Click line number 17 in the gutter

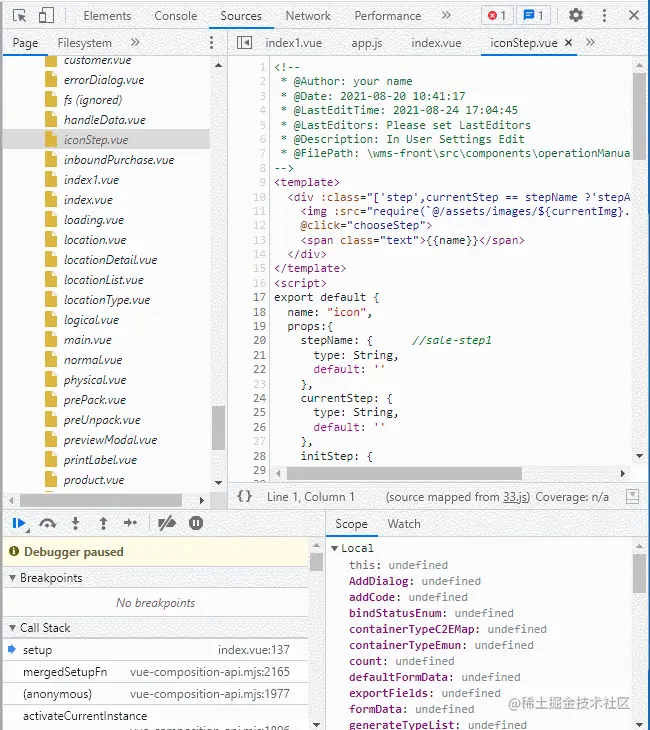(x=259, y=297)
